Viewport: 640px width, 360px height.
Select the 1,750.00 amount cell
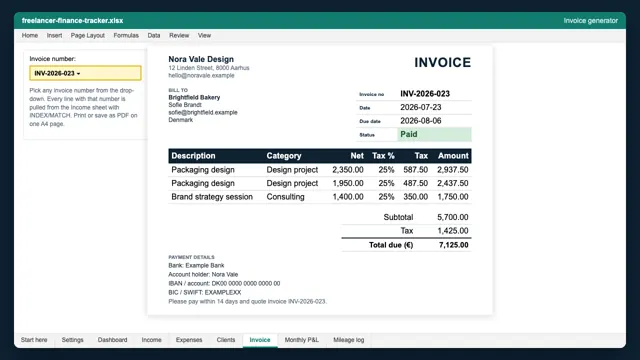pos(453,197)
